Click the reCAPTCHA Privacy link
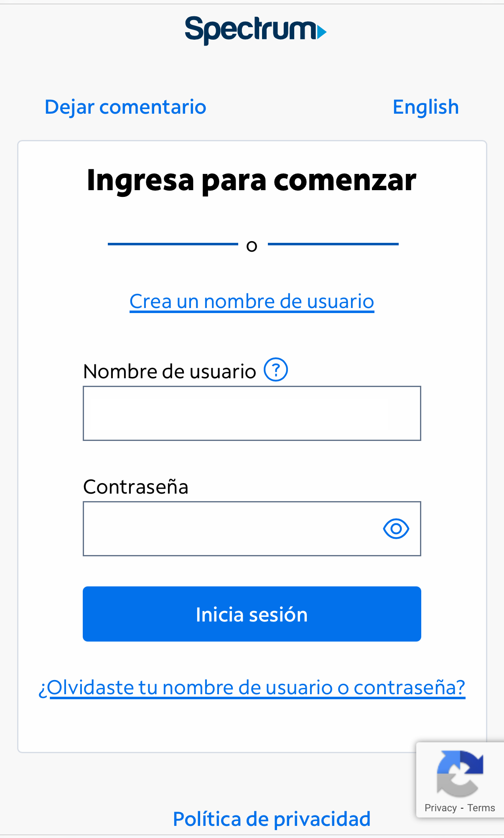 [x=440, y=808]
